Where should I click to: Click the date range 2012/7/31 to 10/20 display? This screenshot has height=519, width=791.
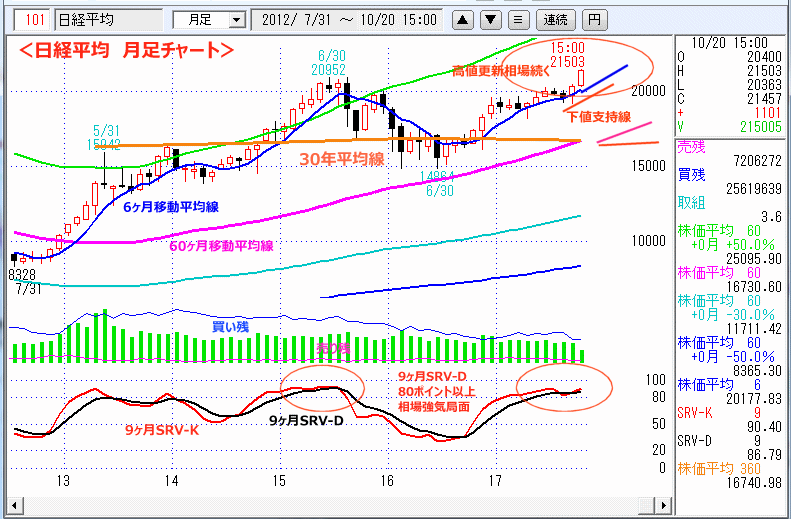[350, 19]
